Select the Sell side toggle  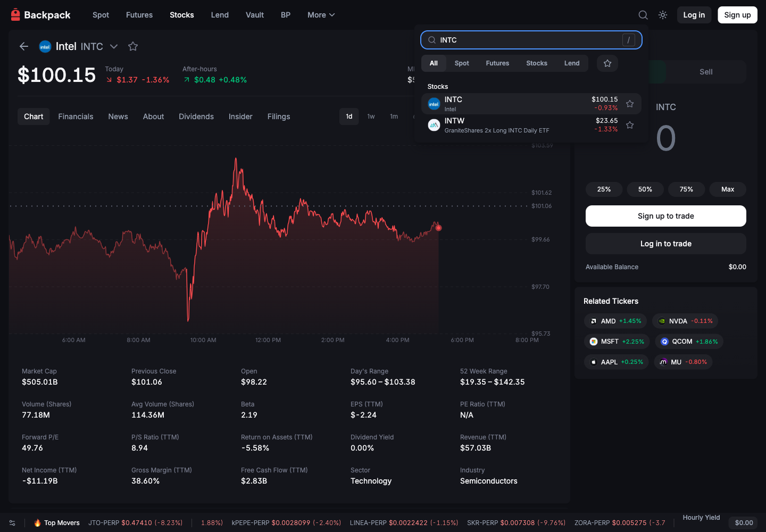click(x=706, y=72)
